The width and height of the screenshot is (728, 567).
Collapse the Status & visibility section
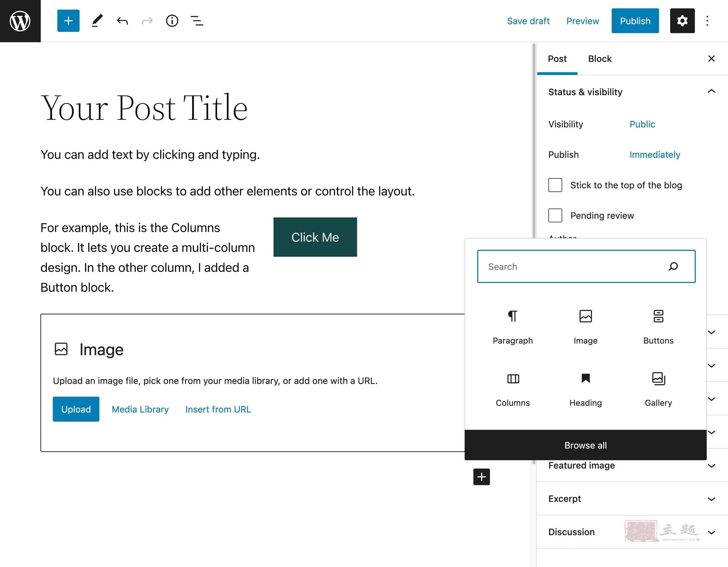[x=632, y=92]
